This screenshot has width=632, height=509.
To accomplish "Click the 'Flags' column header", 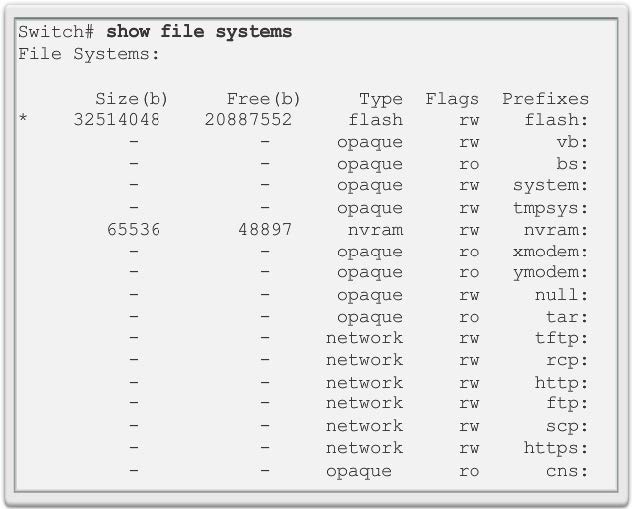I will point(452,99).
